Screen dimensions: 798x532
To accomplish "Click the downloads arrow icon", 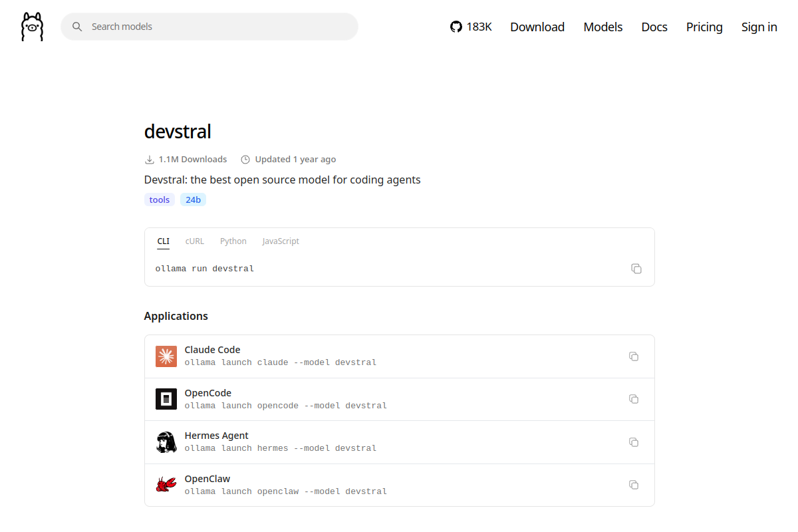I will point(149,160).
